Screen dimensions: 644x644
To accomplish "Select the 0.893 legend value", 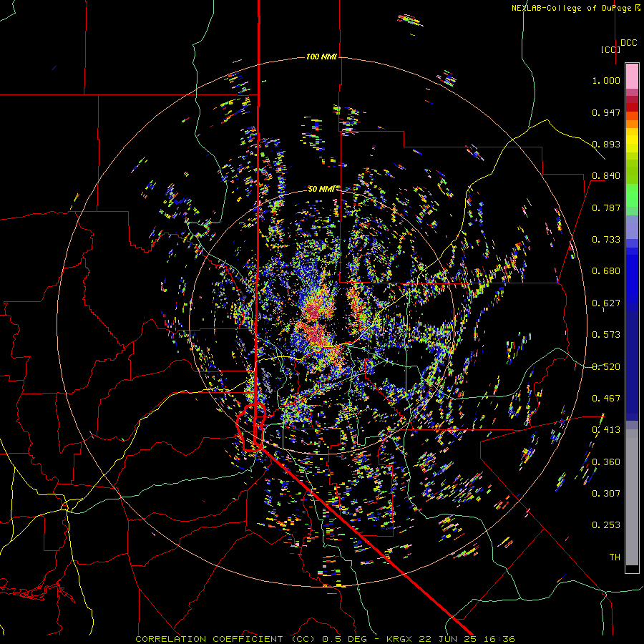I will [606, 144].
